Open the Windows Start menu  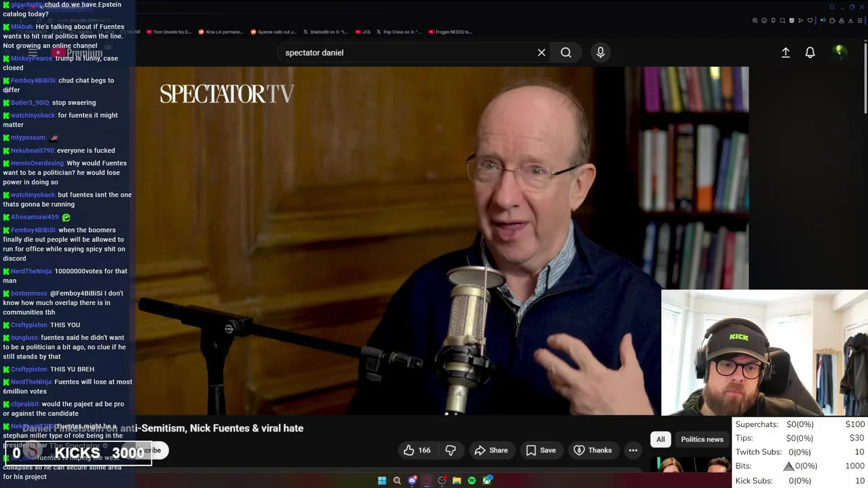pos(382,481)
